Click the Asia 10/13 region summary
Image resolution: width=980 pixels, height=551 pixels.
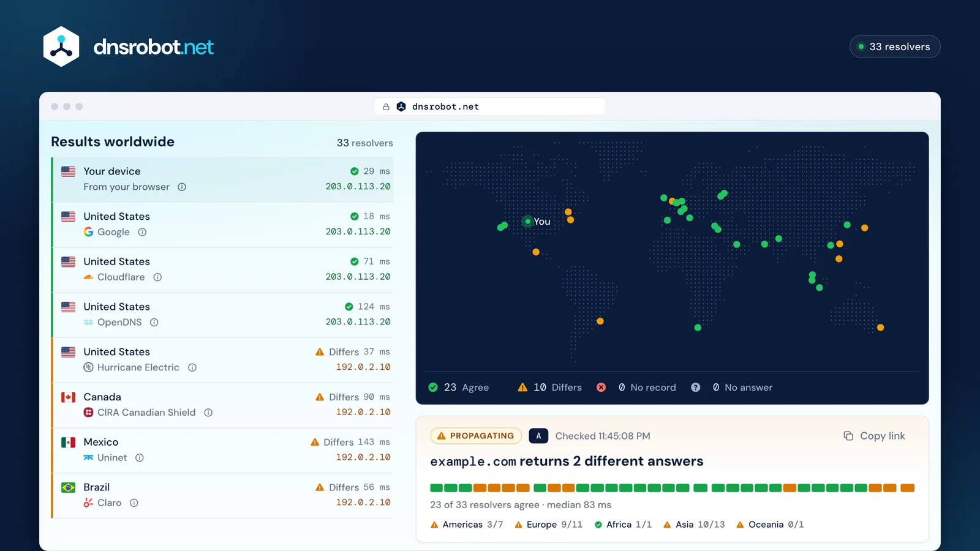[x=694, y=525]
